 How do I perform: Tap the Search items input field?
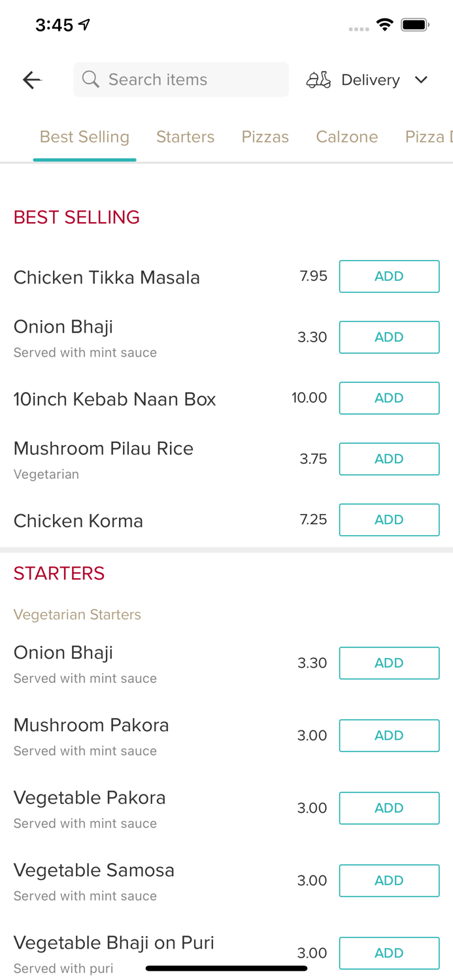(x=181, y=79)
